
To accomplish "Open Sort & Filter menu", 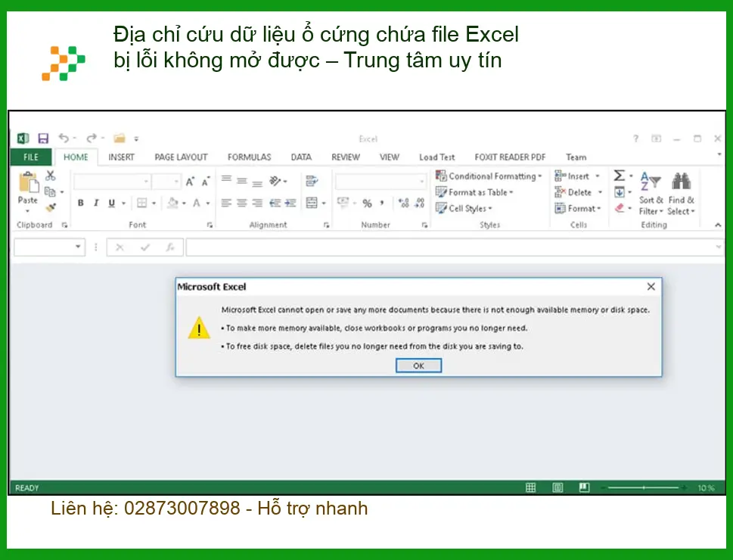I will coord(651,193).
